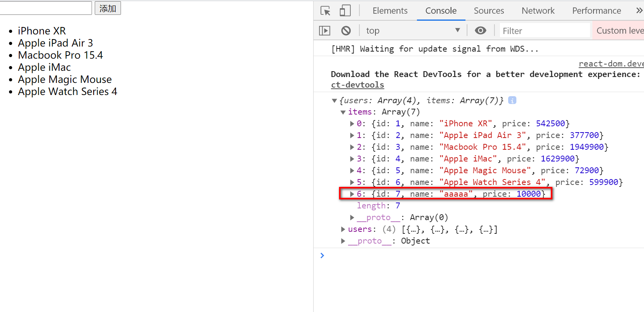
Task: Select 'Apple Watch Series 4' list item
Action: [x=68, y=91]
